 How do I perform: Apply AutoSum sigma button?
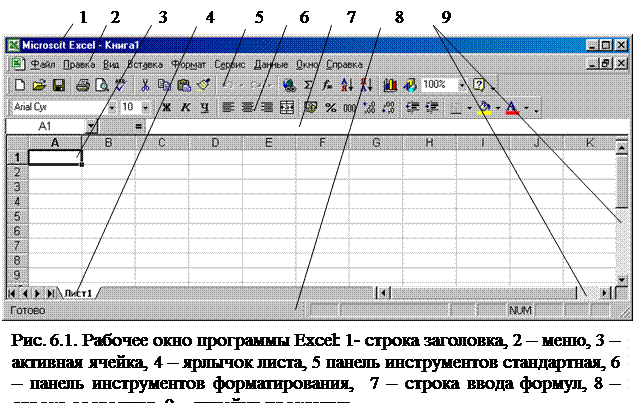[308, 85]
